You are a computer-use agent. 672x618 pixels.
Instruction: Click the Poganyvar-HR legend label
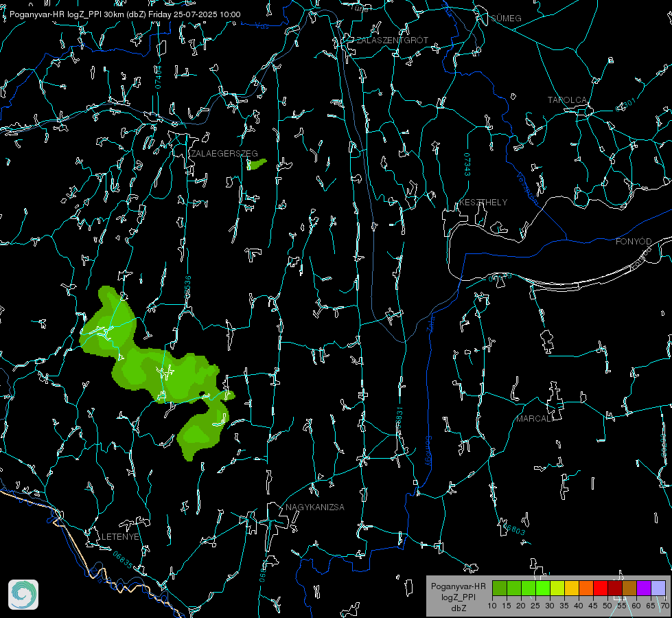(458, 586)
